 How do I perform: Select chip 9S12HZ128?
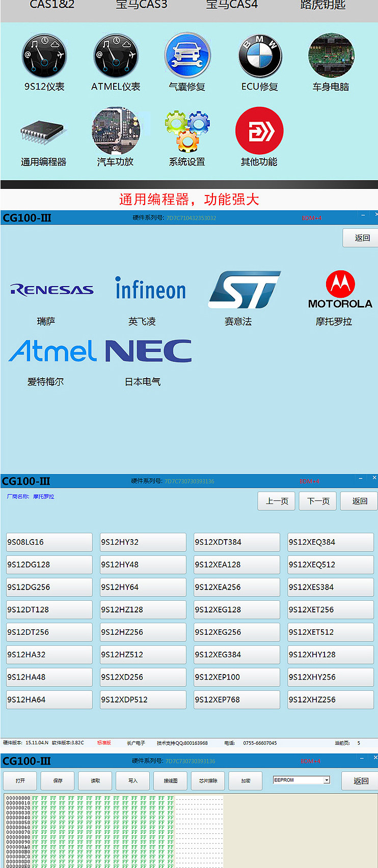click(143, 609)
